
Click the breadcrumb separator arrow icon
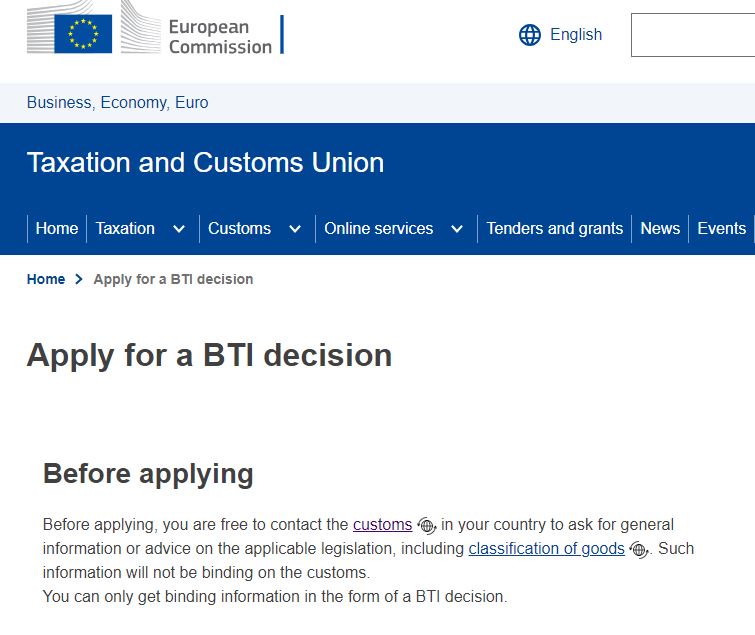(x=79, y=280)
